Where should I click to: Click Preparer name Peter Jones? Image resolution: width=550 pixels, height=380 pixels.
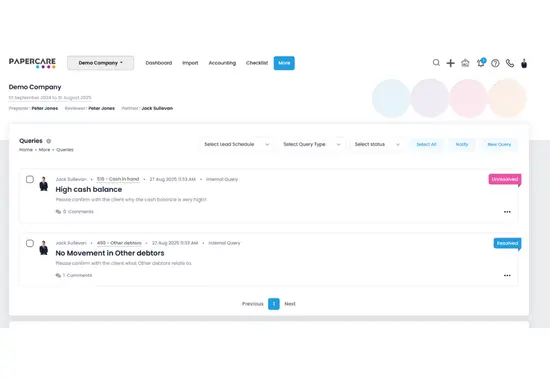pyautogui.click(x=45, y=108)
